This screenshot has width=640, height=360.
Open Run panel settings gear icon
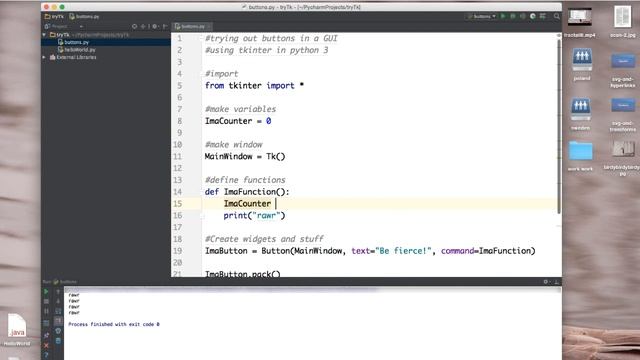(546, 282)
